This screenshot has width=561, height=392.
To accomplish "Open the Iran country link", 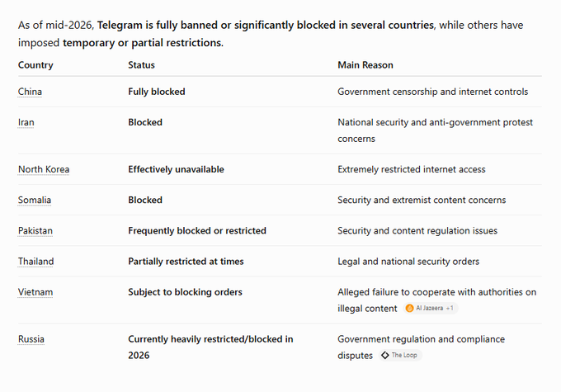I will [26, 122].
